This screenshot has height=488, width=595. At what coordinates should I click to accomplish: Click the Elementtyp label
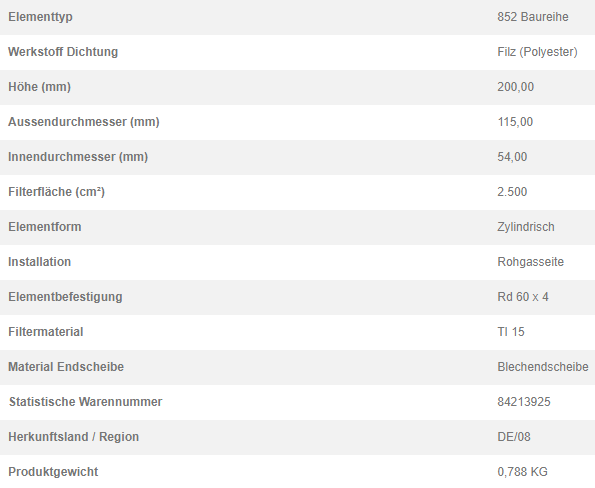(40, 17)
